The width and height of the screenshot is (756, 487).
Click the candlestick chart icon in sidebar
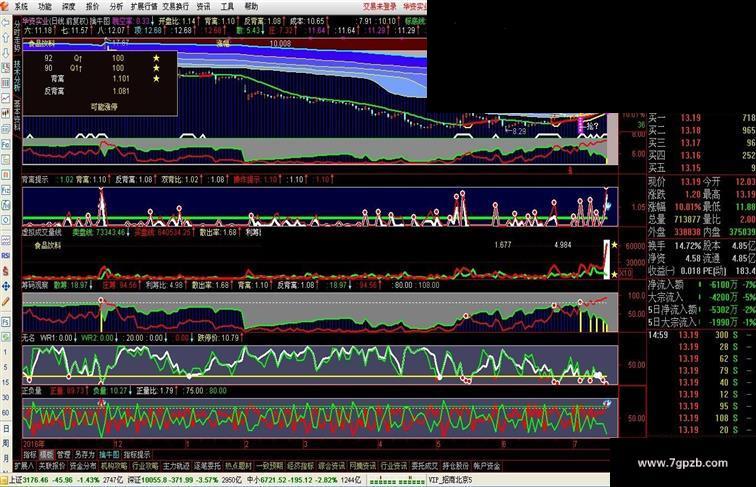(x=5, y=114)
